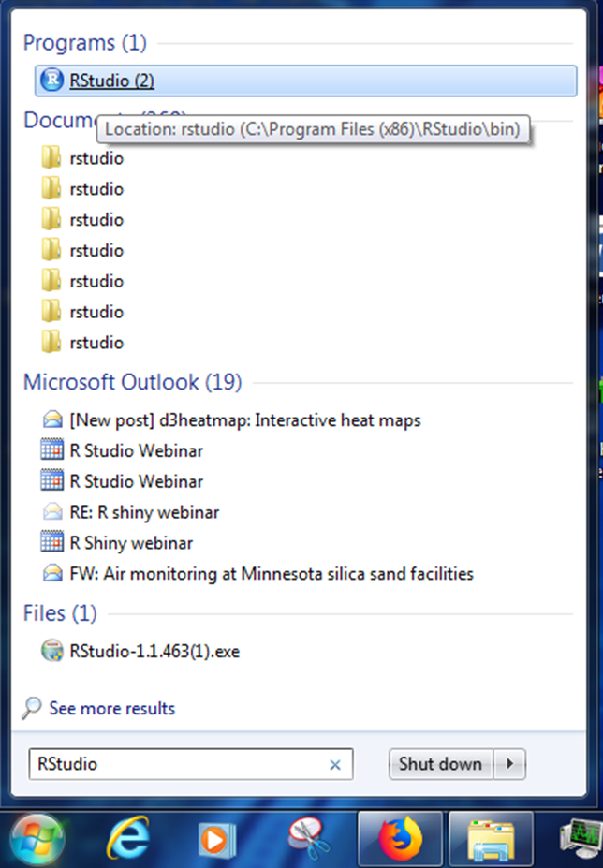Image resolution: width=603 pixels, height=868 pixels.
Task: Open the Task Manager taskbar icon
Action: click(x=581, y=839)
